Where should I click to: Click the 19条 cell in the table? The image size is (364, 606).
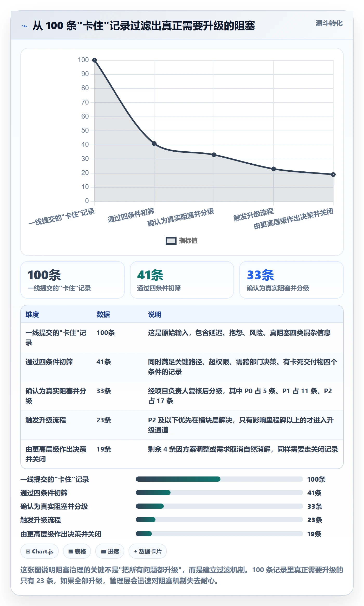point(104,449)
